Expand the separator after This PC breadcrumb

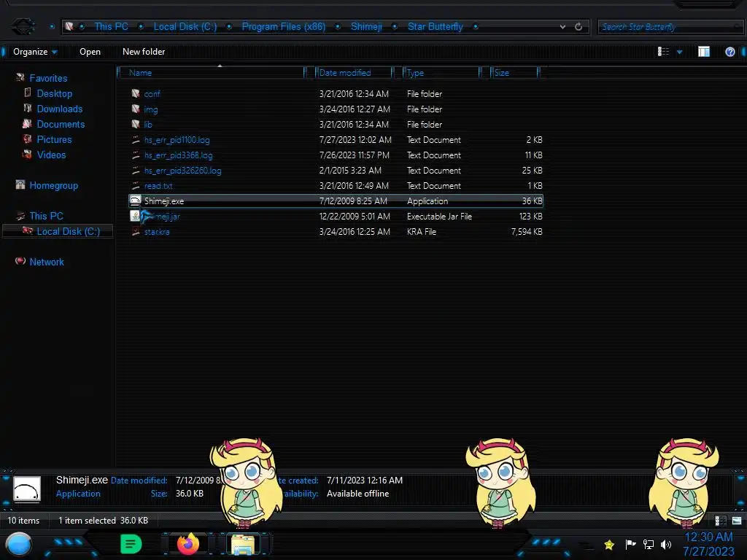pyautogui.click(x=141, y=27)
